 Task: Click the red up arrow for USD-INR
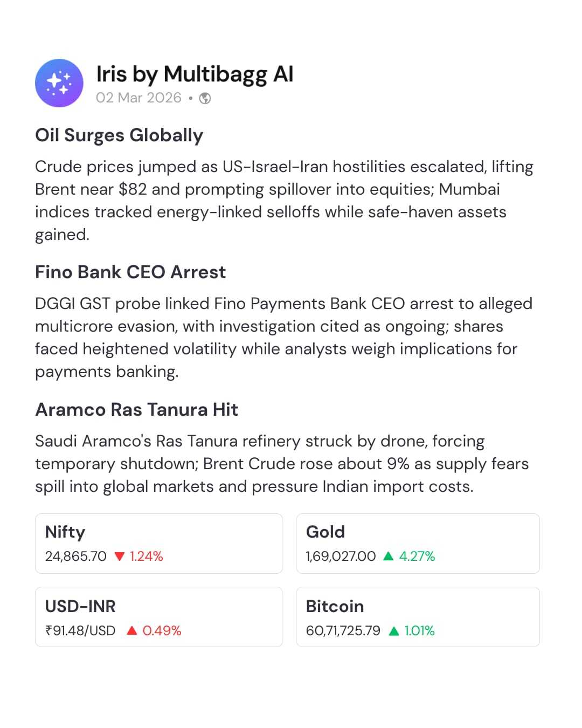point(131,630)
